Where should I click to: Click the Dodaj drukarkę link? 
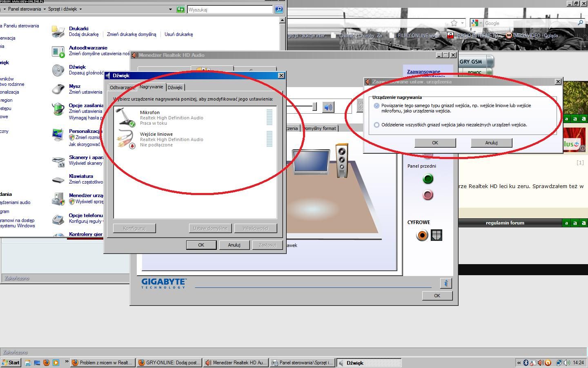coord(84,34)
